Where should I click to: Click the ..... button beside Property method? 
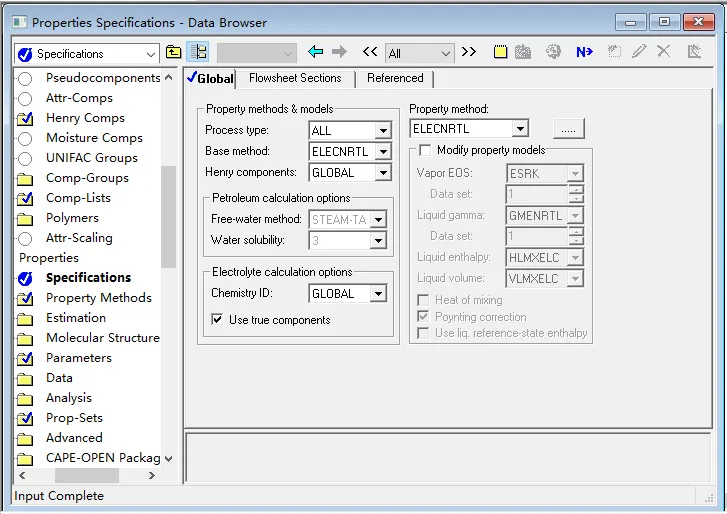568,128
